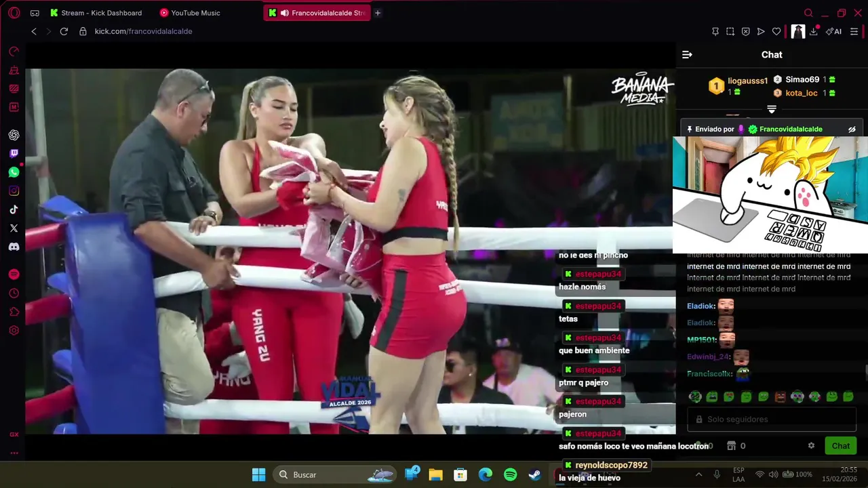
Task: Open X (Twitter) in the Opera sidebar
Action: (x=14, y=228)
